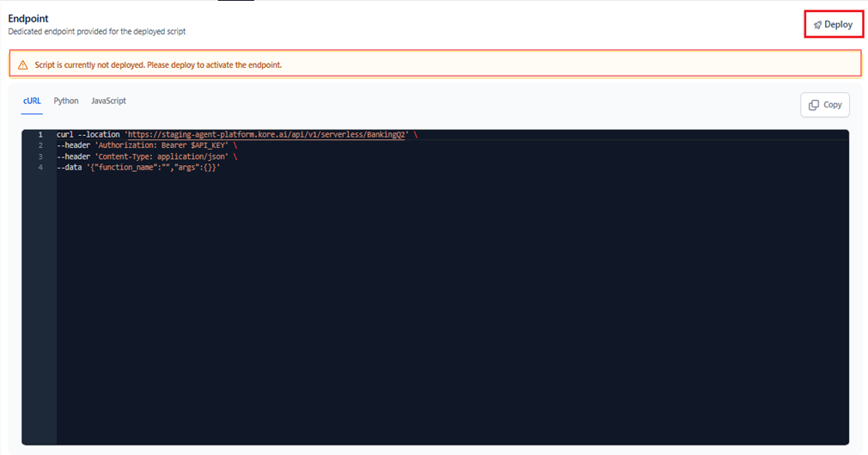Click the warning triangle icon
Viewport: 868px width, 455px height.
tap(22, 65)
